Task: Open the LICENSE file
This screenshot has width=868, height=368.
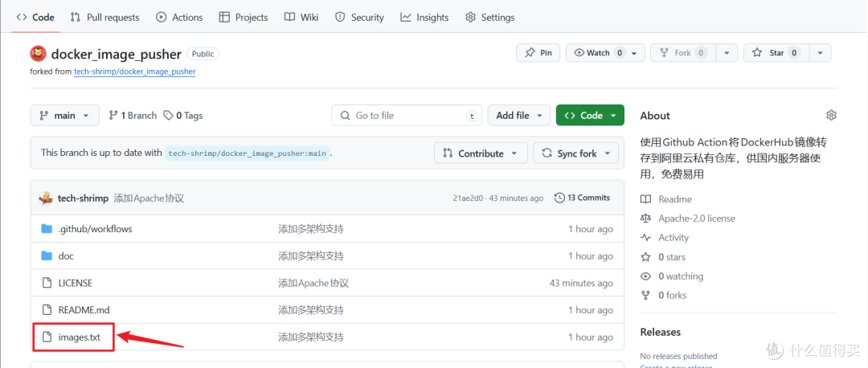Action: [x=76, y=283]
